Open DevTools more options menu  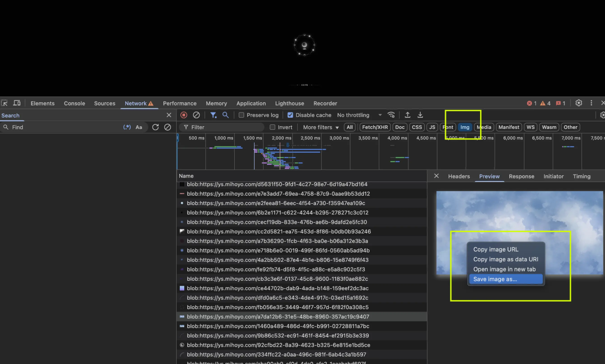591,103
